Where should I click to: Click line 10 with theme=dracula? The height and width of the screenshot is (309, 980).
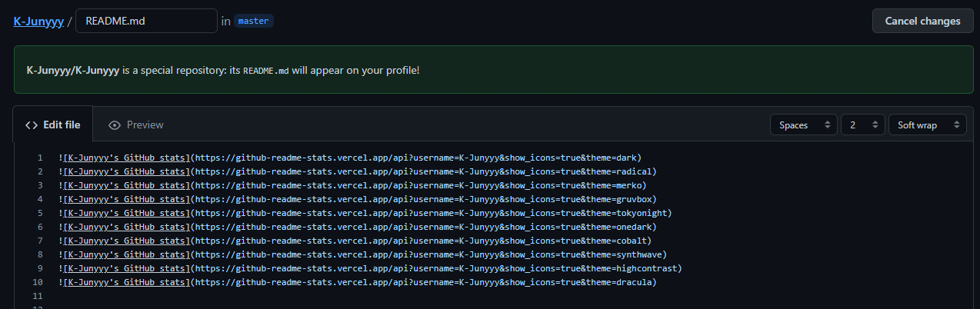click(x=358, y=282)
